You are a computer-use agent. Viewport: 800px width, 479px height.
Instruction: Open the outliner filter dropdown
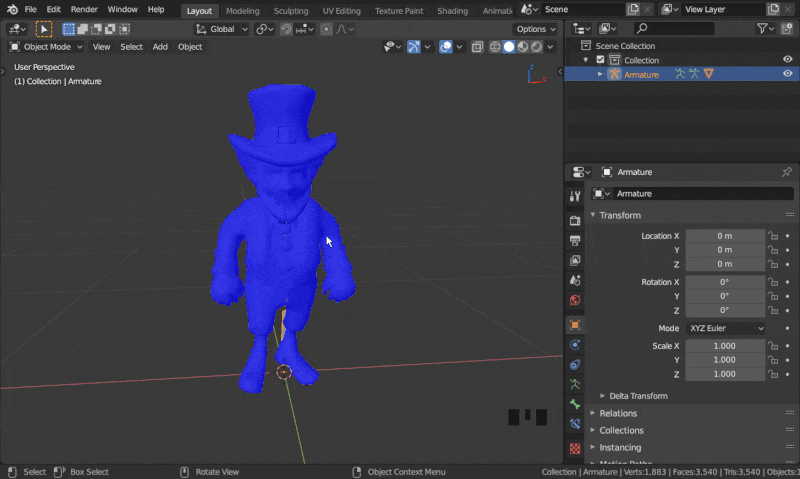pyautogui.click(x=765, y=29)
